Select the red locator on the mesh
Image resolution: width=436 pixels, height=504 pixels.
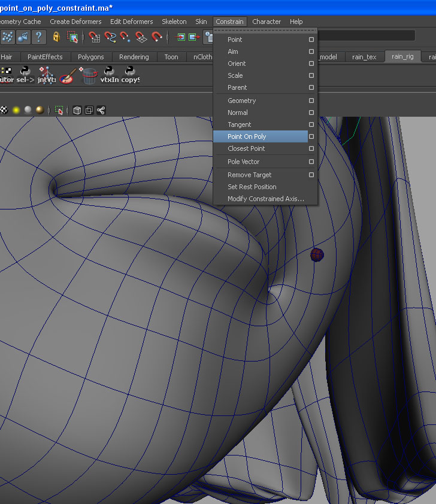tap(317, 255)
